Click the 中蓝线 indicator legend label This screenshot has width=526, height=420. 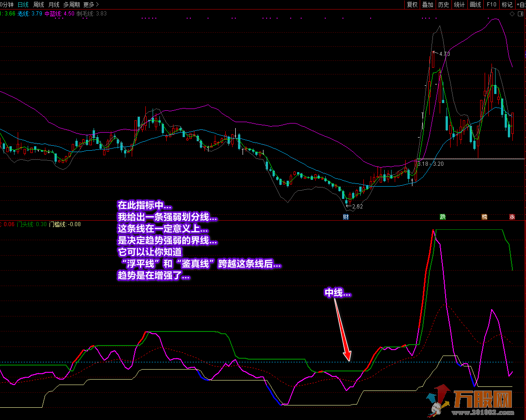tap(54, 14)
